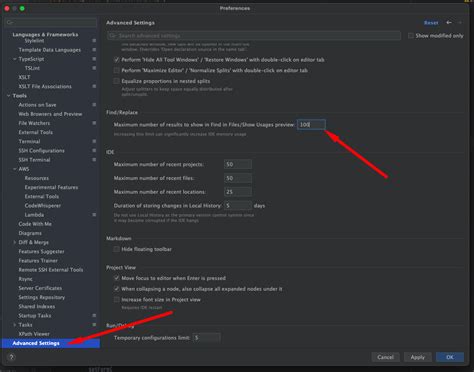
Task: Select Rsync in the sidebar
Action: click(25, 279)
